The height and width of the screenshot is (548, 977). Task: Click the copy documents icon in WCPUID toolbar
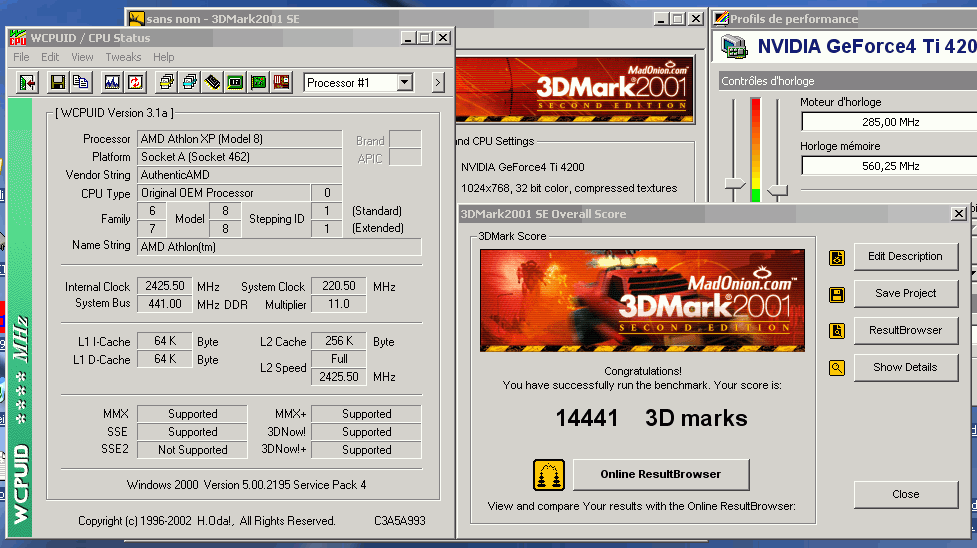tap(80, 82)
